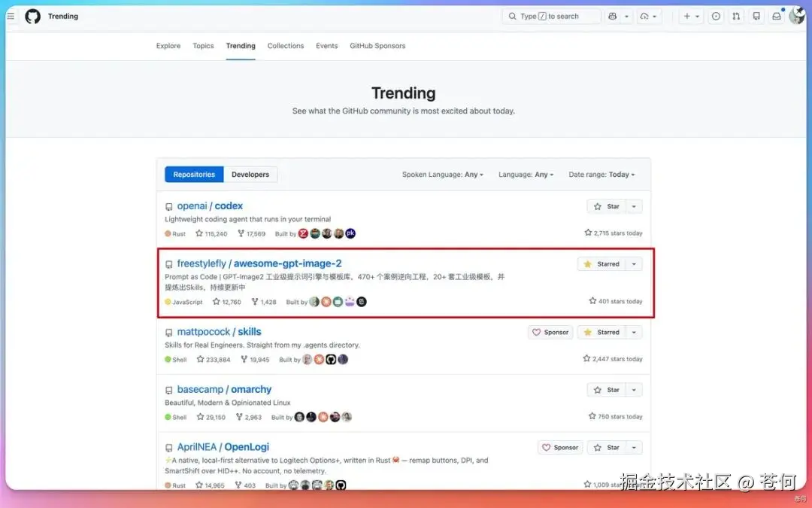Expand dropdown beside mattpocock skills Starred button
Viewport: 812px width, 508px height.
[634, 333]
